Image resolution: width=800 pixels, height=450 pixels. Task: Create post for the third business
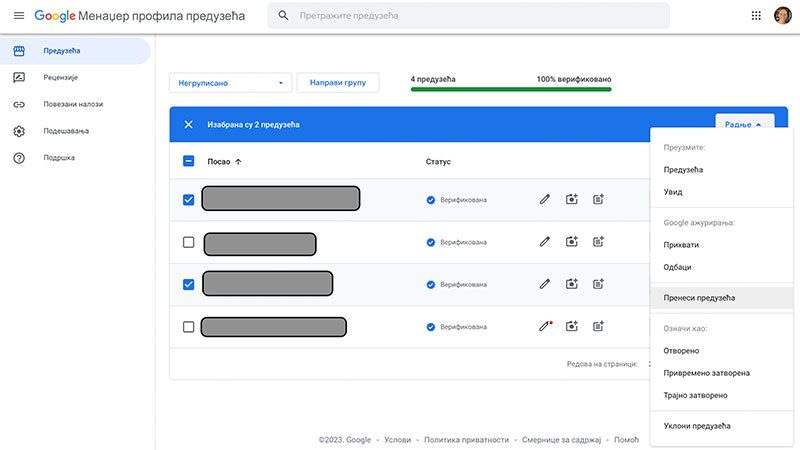click(598, 284)
